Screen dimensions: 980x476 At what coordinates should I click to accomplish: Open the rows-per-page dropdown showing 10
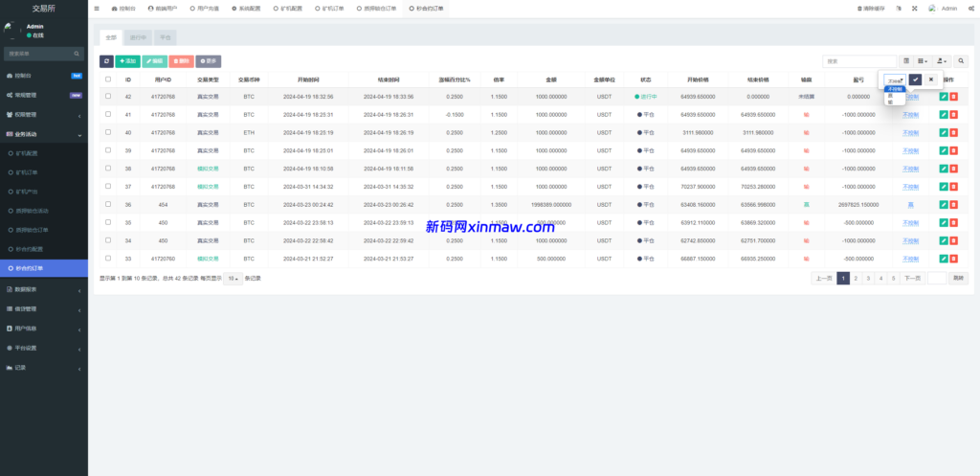click(233, 278)
